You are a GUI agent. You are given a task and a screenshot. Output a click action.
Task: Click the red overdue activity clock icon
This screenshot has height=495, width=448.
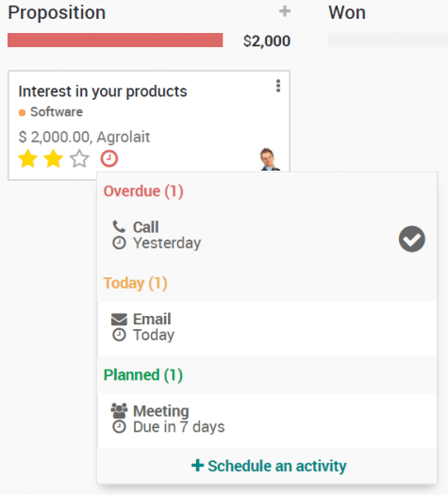[x=109, y=158]
